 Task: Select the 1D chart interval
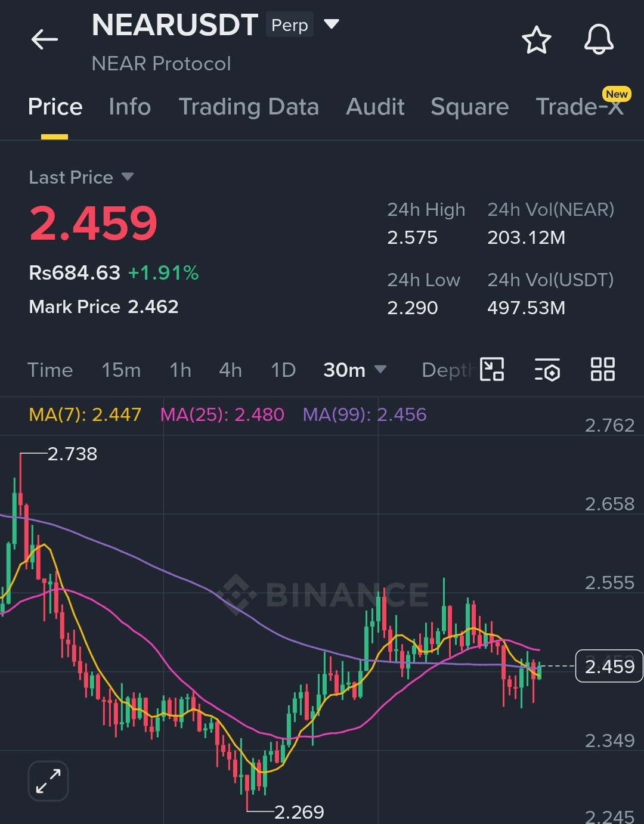(x=283, y=370)
